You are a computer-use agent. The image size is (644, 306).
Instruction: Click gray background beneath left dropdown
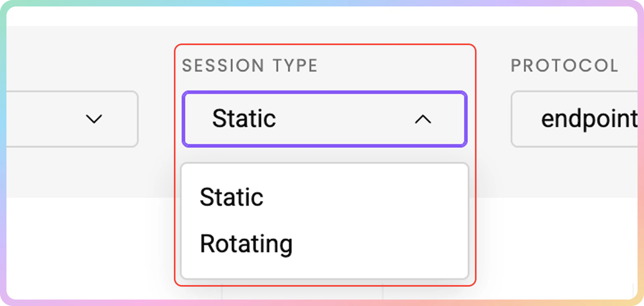pyautogui.click(x=72, y=173)
